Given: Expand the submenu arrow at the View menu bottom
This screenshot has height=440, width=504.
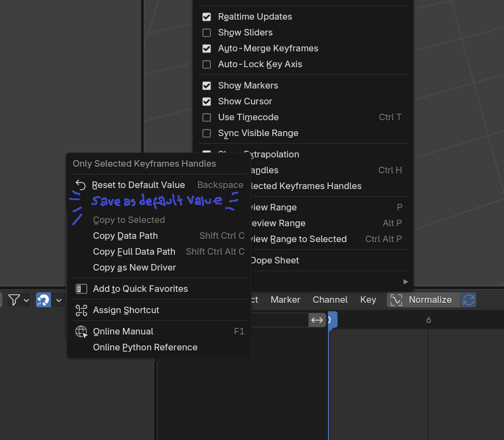Looking at the screenshot, I should click(x=406, y=281).
